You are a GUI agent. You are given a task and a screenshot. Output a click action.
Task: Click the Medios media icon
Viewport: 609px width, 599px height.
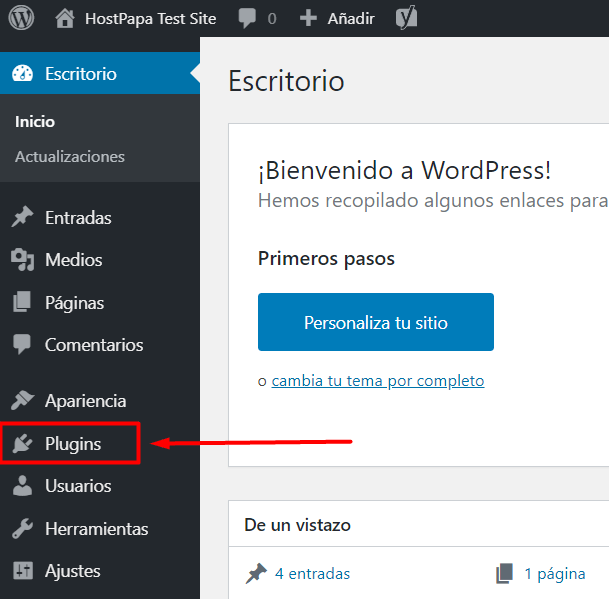[23, 259]
